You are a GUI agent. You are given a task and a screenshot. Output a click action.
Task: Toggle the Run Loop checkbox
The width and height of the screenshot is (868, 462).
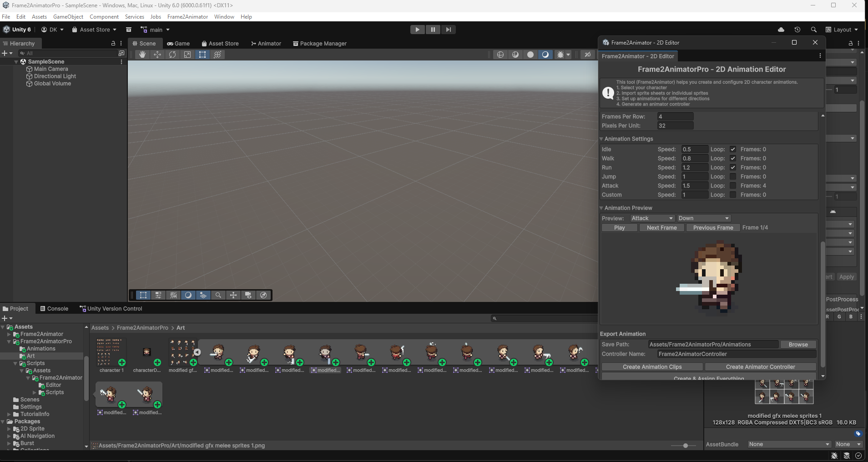(732, 167)
